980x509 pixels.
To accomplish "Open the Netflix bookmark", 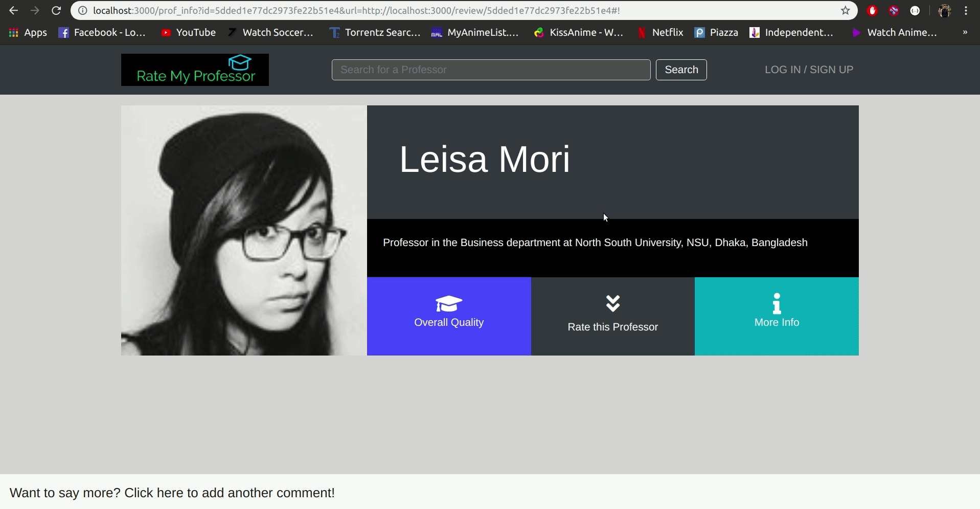I will 660,33.
